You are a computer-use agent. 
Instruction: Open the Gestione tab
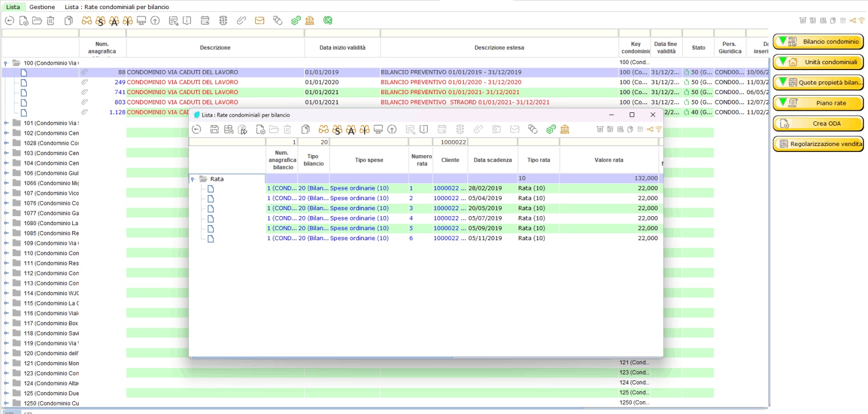[x=42, y=7]
